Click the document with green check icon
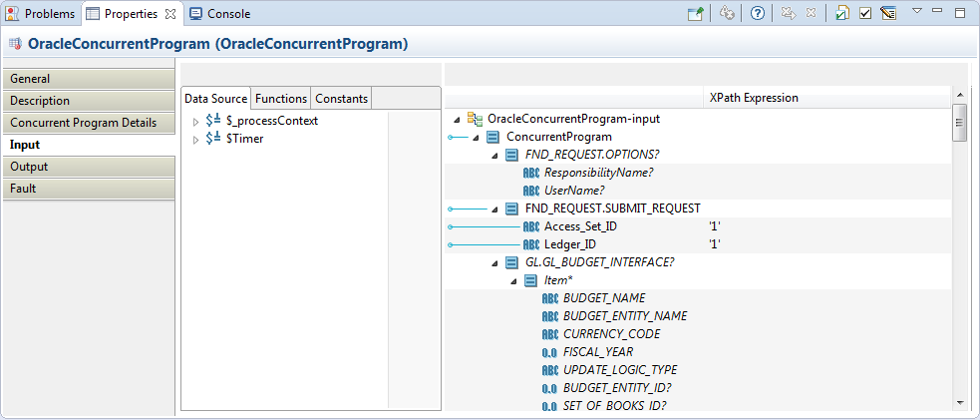This screenshot has height=420, width=980. coord(842,13)
